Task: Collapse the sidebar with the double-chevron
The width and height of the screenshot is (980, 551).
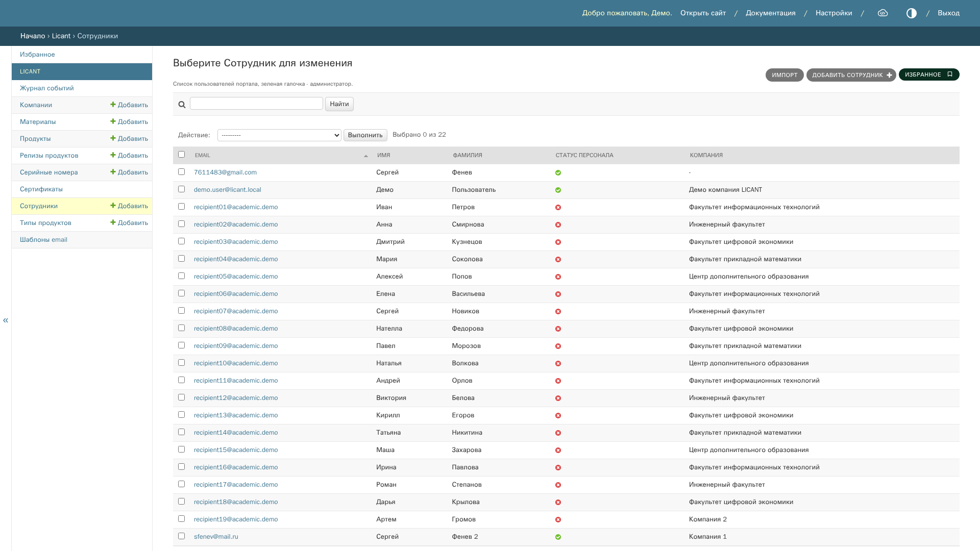Action: (x=6, y=320)
